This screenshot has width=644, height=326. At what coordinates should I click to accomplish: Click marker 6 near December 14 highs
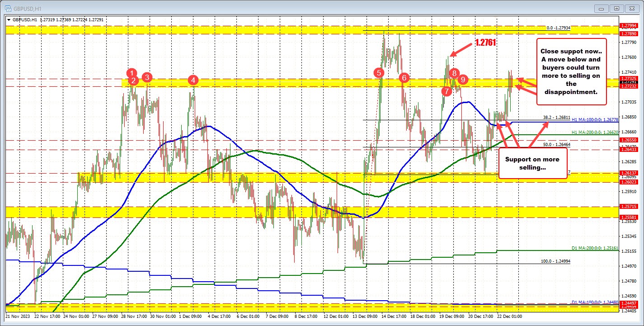click(x=404, y=78)
